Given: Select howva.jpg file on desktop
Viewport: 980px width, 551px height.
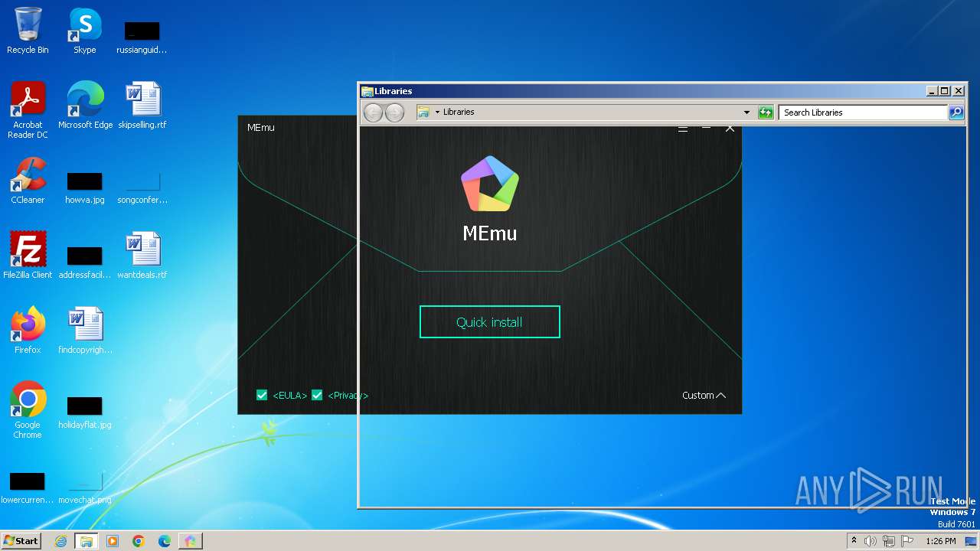Looking at the screenshot, I should 85,187.
